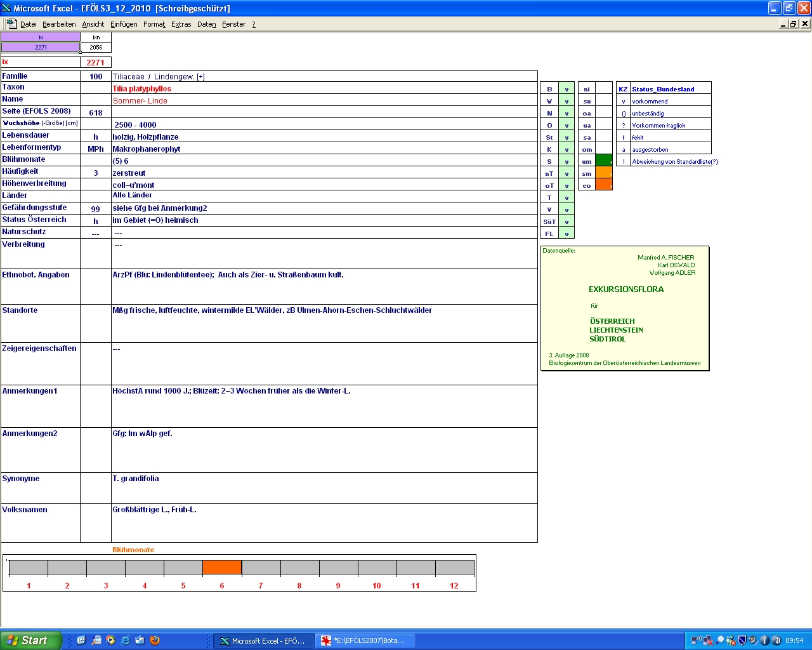This screenshot has height=650, width=812.
Task: Launch Windows Media Player from quick launch
Action: [x=110, y=640]
